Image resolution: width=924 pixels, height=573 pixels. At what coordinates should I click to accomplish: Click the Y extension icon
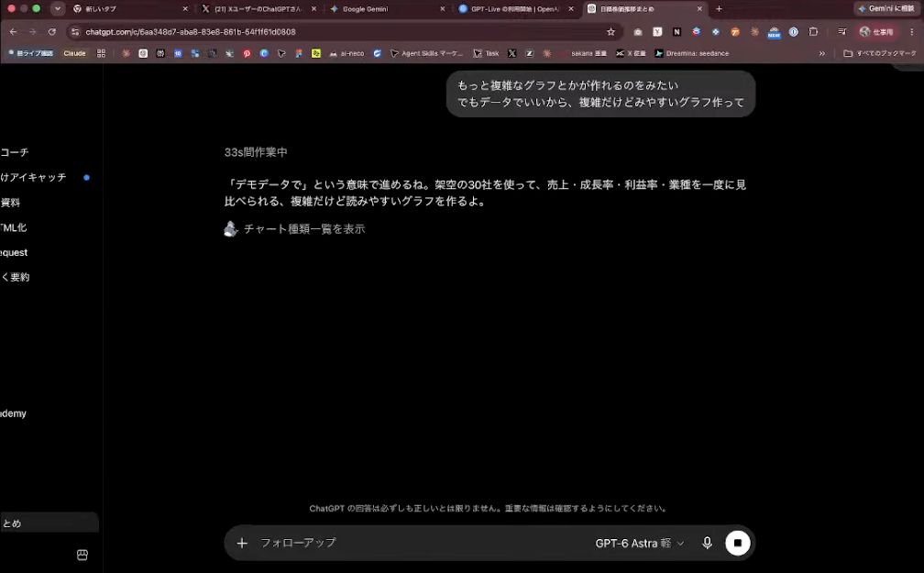pyautogui.click(x=657, y=32)
